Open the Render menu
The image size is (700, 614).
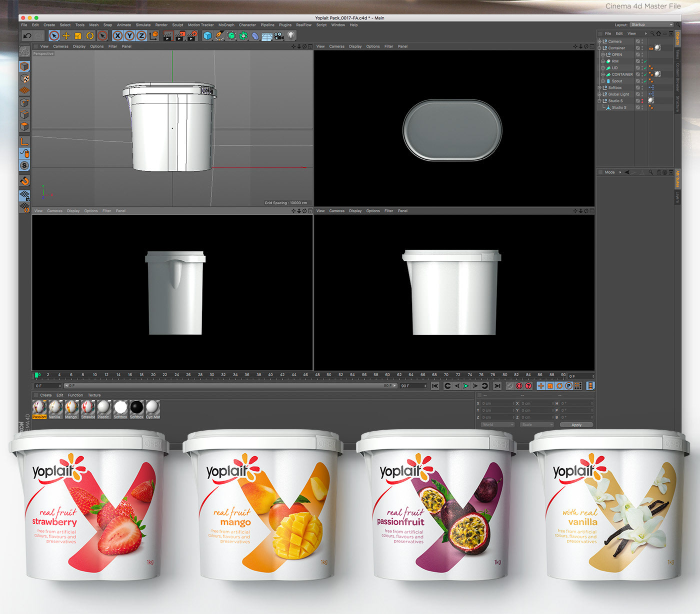click(161, 25)
